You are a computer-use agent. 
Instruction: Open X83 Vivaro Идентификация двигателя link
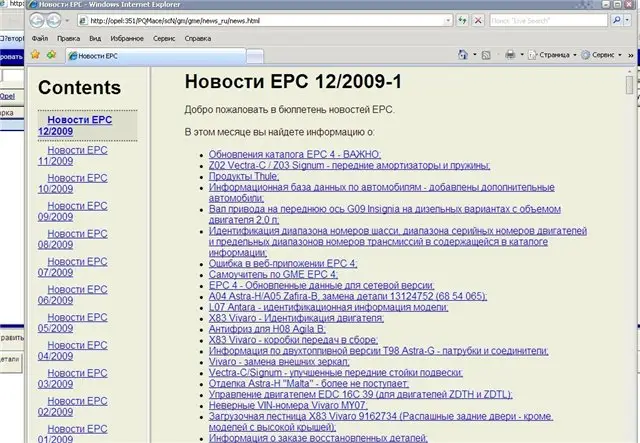coord(296,318)
